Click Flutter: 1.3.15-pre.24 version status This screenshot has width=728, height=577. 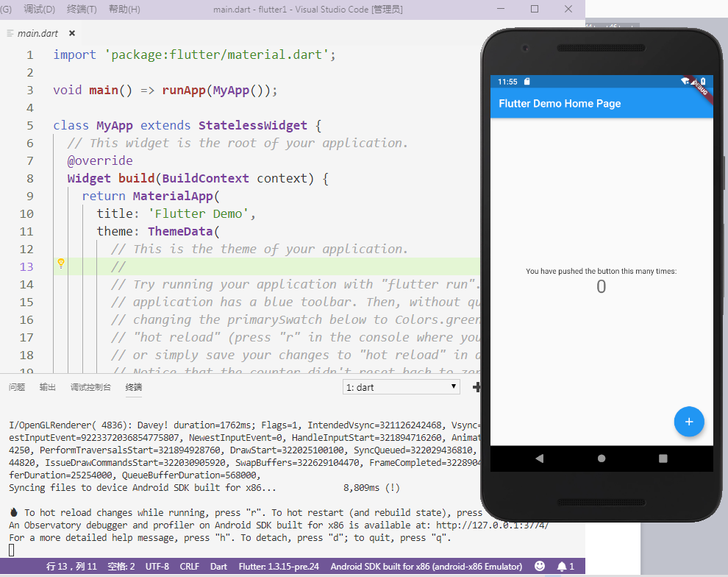point(279,566)
